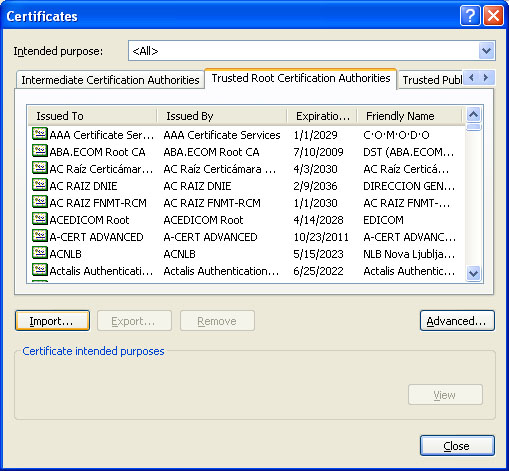Close the Certificates dialog with red X
This screenshot has width=509, height=471.
pos(493,16)
